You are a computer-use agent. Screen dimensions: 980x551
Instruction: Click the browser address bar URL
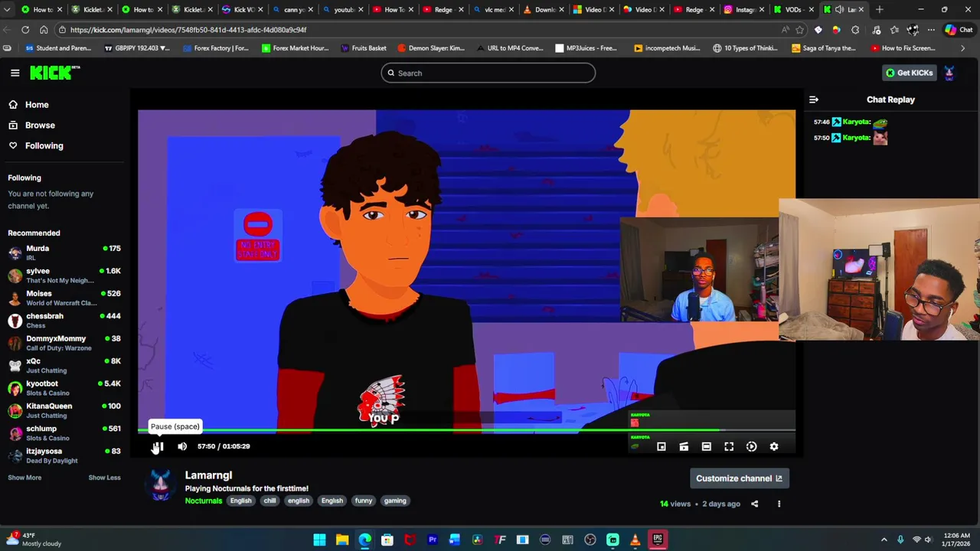click(188, 29)
